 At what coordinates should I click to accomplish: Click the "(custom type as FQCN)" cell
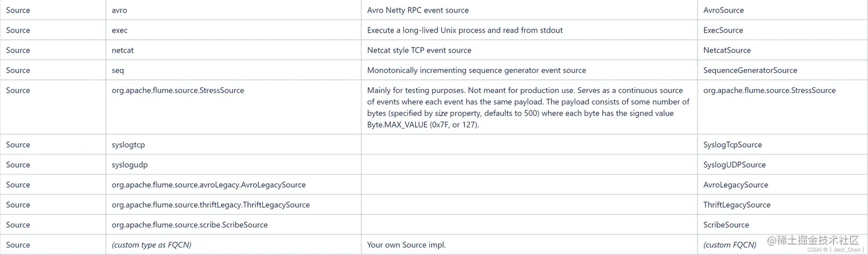pyautogui.click(x=152, y=245)
